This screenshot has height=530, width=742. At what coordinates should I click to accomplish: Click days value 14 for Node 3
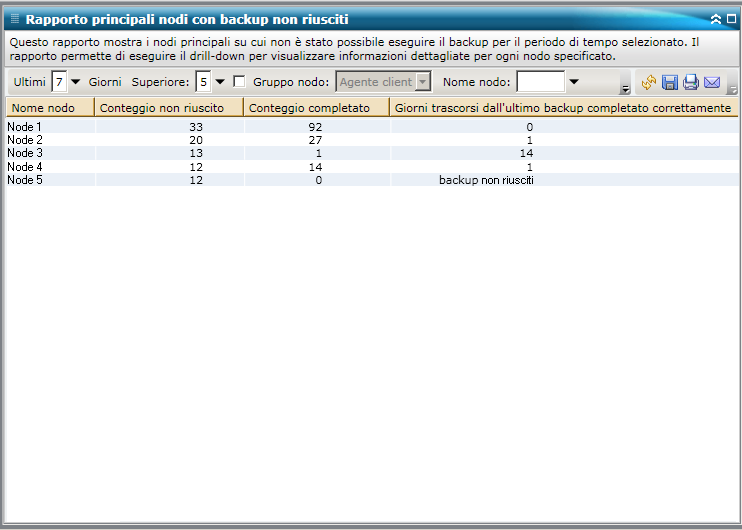tap(526, 153)
